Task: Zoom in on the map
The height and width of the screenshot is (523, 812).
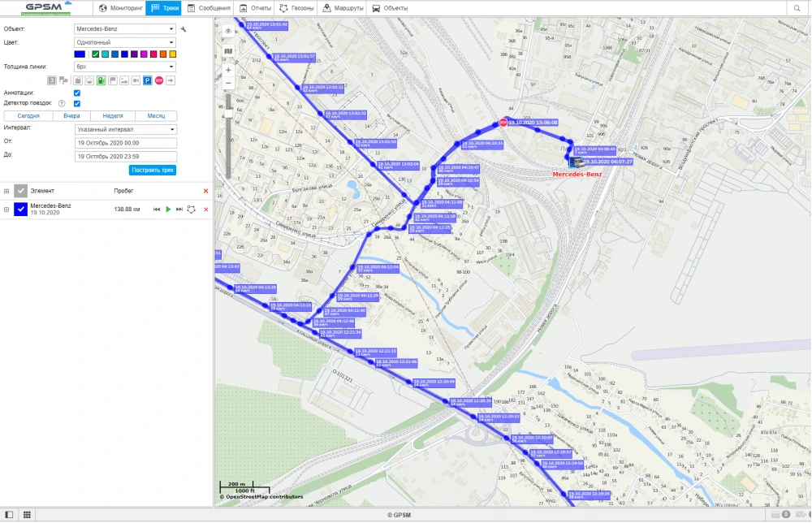Action: 228,71
